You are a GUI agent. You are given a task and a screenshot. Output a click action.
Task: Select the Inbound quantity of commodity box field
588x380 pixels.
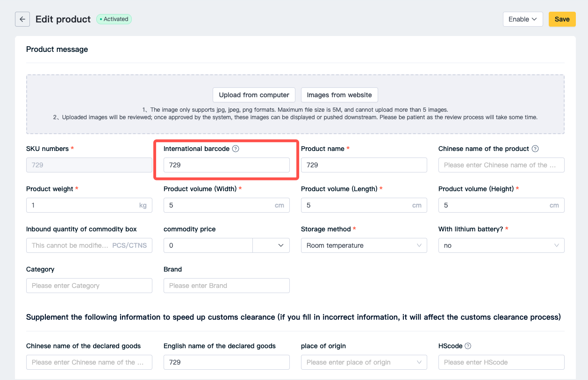click(89, 245)
